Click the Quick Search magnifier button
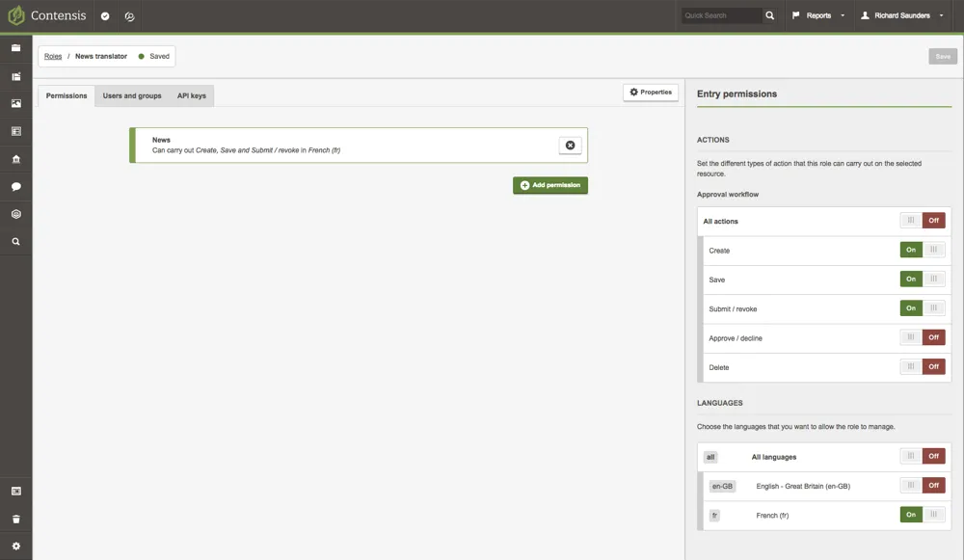The width and height of the screenshot is (964, 560). point(769,15)
